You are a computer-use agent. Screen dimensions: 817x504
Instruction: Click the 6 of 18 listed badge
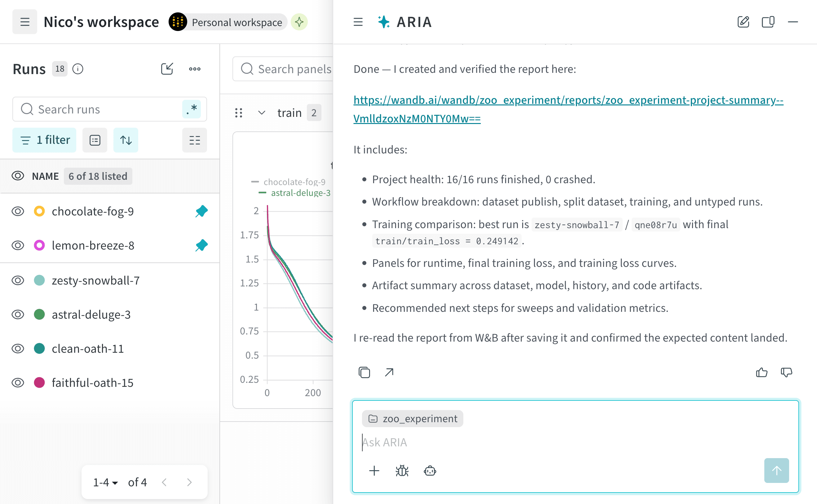(98, 176)
